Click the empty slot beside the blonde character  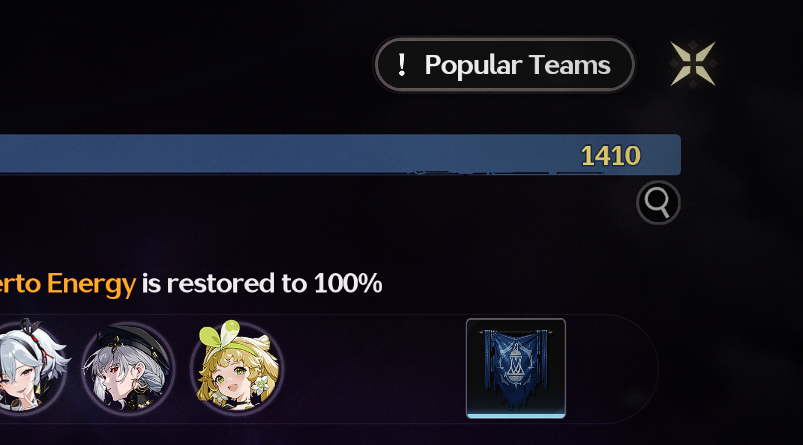[x=374, y=369]
